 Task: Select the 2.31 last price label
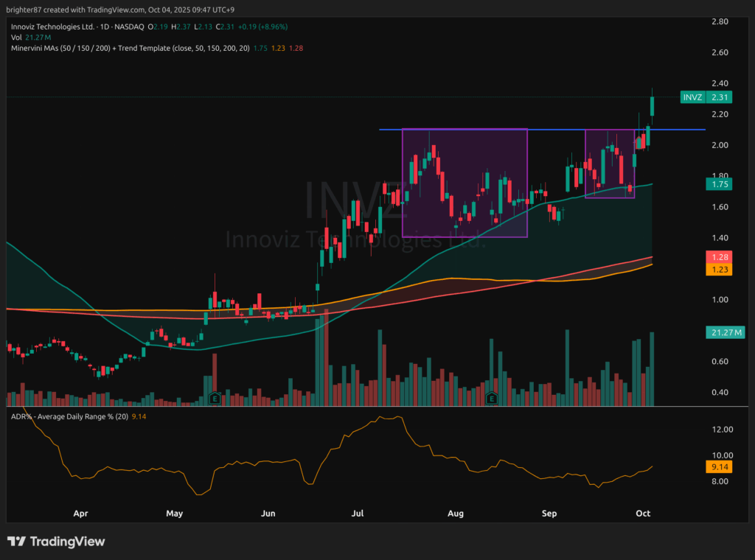[x=720, y=97]
